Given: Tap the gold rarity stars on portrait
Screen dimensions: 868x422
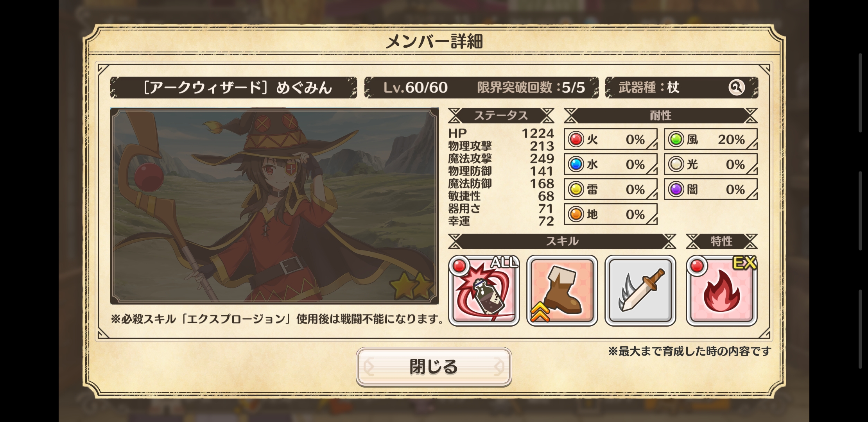Looking at the screenshot, I should (x=412, y=285).
